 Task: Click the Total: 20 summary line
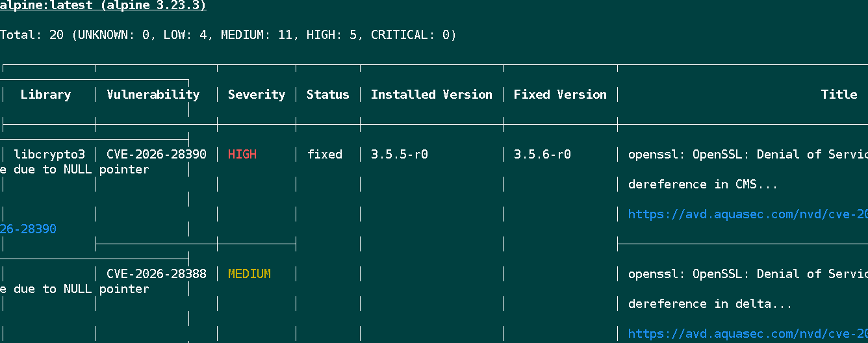tap(228, 35)
